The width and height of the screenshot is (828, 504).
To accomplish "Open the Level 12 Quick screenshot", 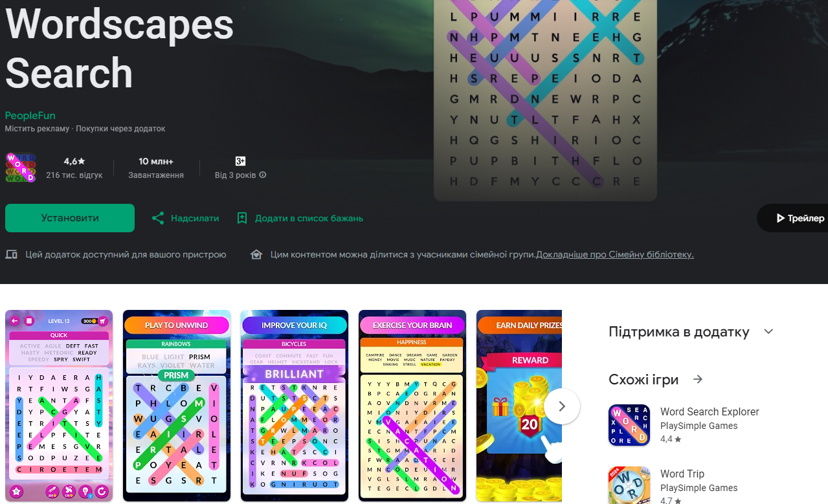I will pos(59,406).
